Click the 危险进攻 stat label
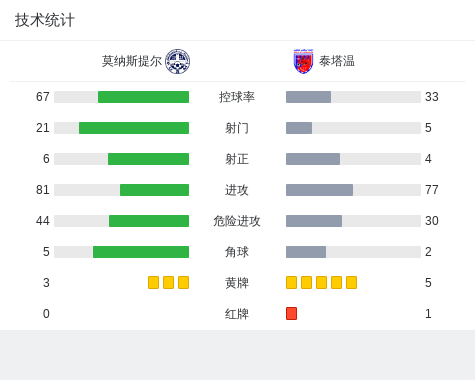The width and height of the screenshot is (475, 380). pos(237,221)
